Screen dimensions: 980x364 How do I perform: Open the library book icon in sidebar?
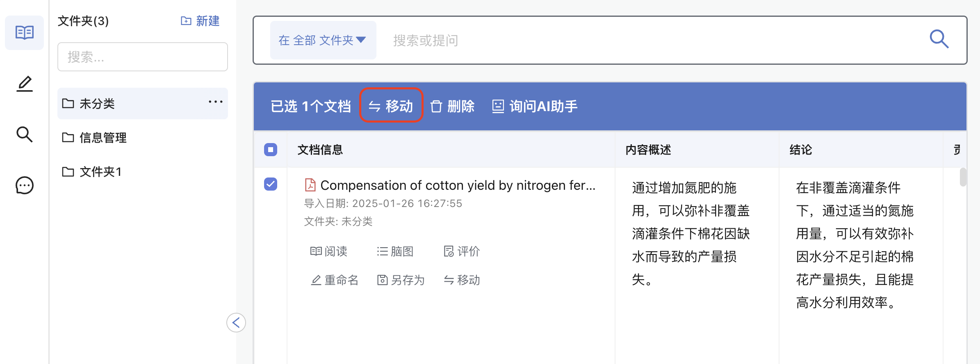[x=25, y=32]
